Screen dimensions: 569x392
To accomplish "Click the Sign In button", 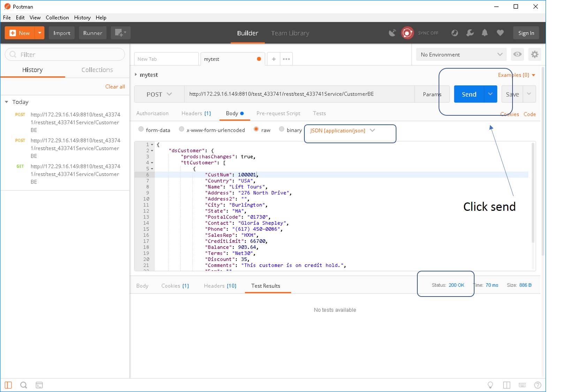I will click(x=526, y=33).
